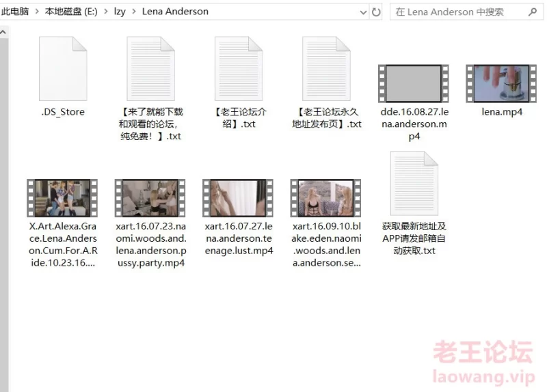Select the xart.16.07.23 video thumbnail
This screenshot has height=392, width=547.
pyautogui.click(x=150, y=198)
